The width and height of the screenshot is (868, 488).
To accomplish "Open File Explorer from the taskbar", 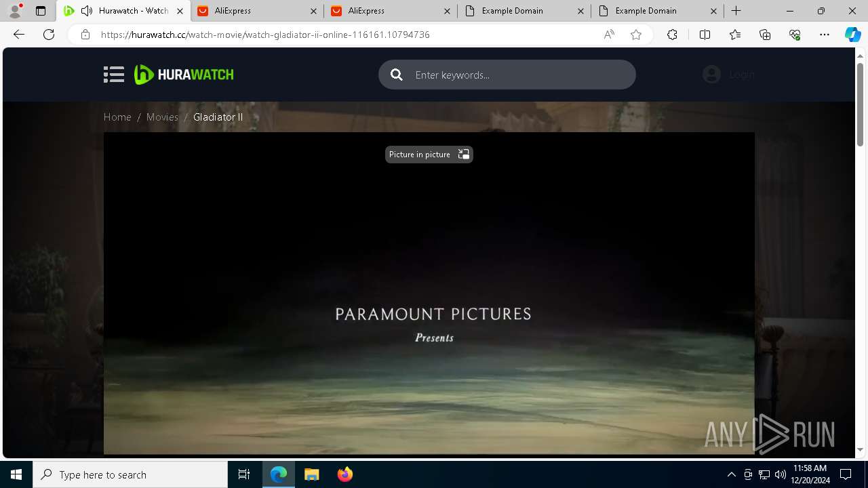I will click(311, 474).
